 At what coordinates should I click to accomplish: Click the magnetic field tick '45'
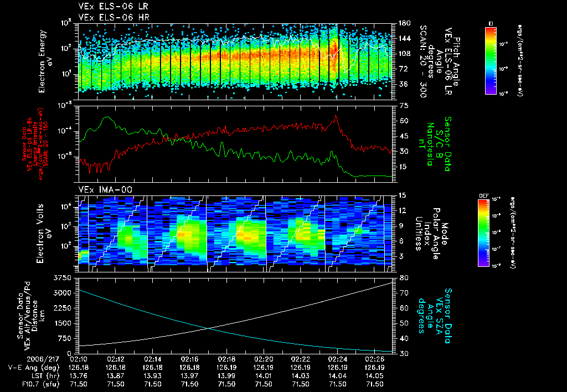[404, 136]
